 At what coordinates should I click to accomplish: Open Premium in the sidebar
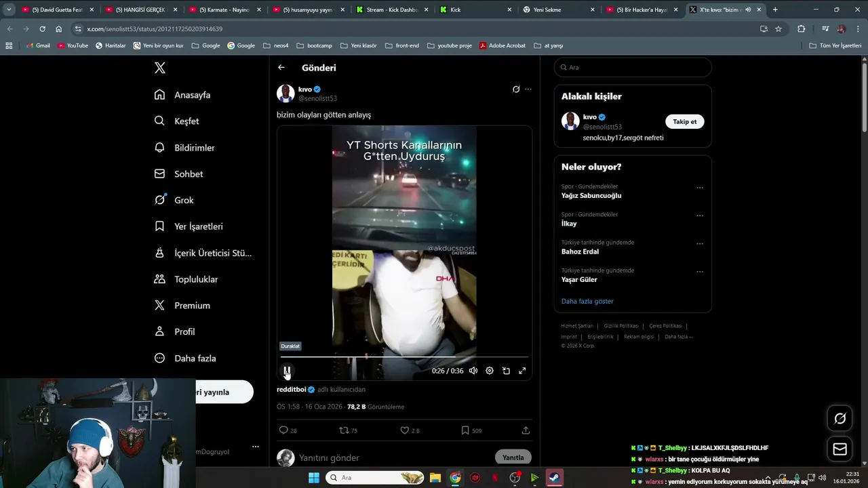182,306
